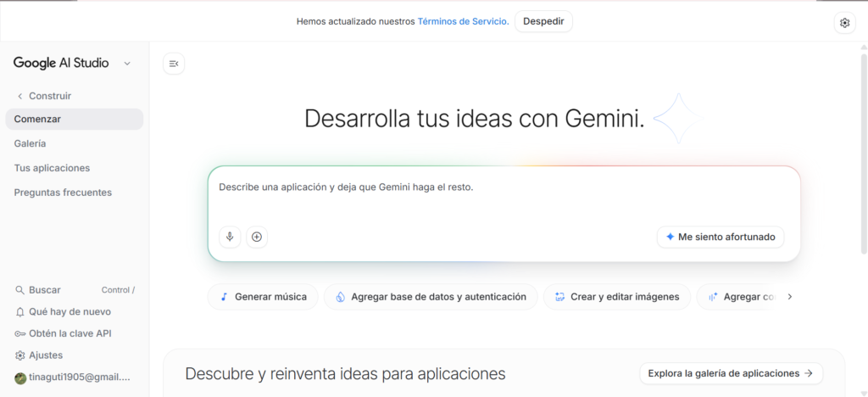The height and width of the screenshot is (397, 868).
Task: Click the Google AI Studio logo text
Action: 61,63
